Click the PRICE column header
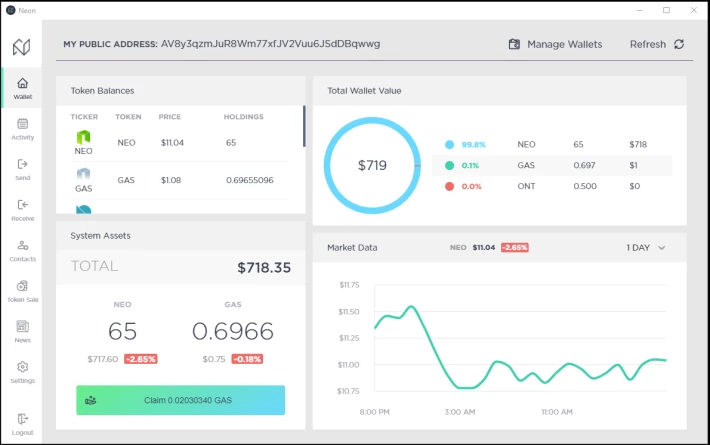The height and width of the screenshot is (445, 710). 170,116
